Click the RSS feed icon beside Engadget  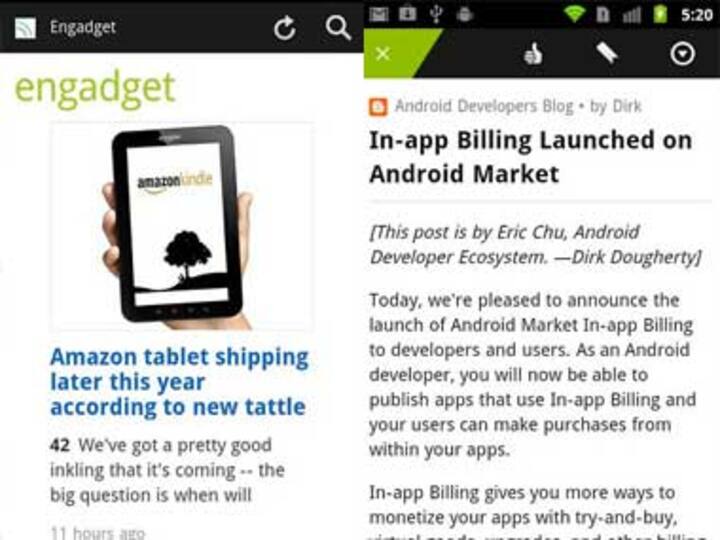[x=25, y=28]
